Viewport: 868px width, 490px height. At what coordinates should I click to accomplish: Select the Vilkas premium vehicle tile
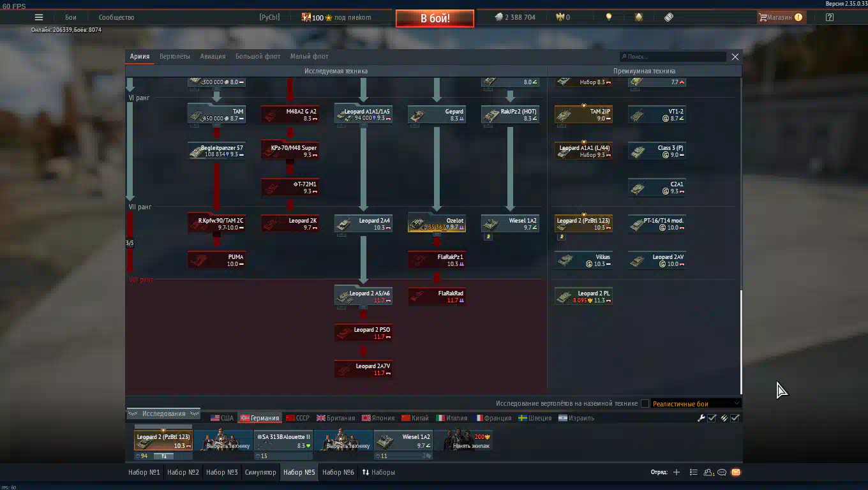pos(583,260)
